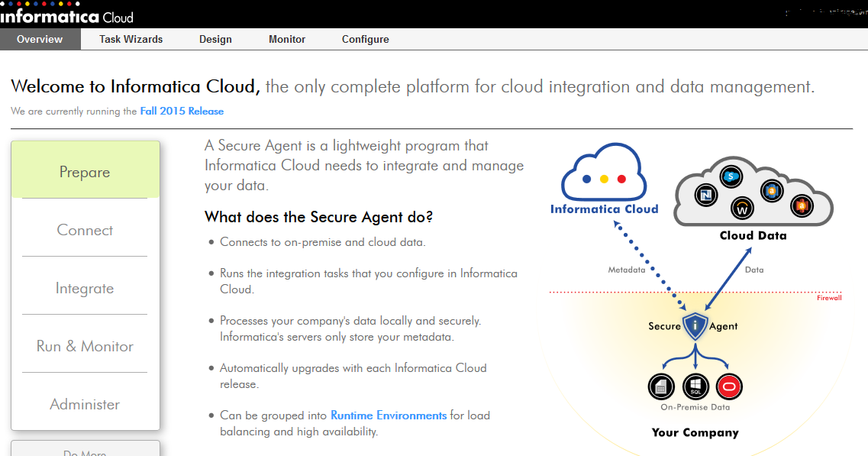
Task: Click the NetSuite icon inside the cloud
Action: click(x=706, y=196)
